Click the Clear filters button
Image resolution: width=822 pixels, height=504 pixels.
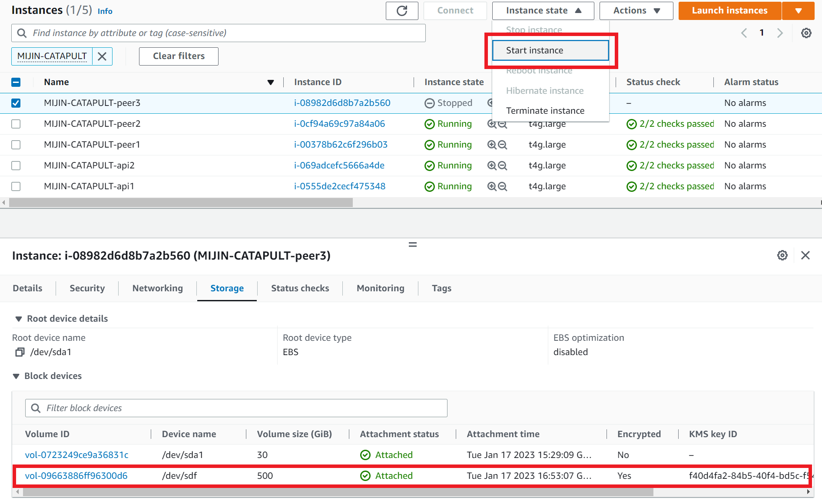click(x=179, y=56)
